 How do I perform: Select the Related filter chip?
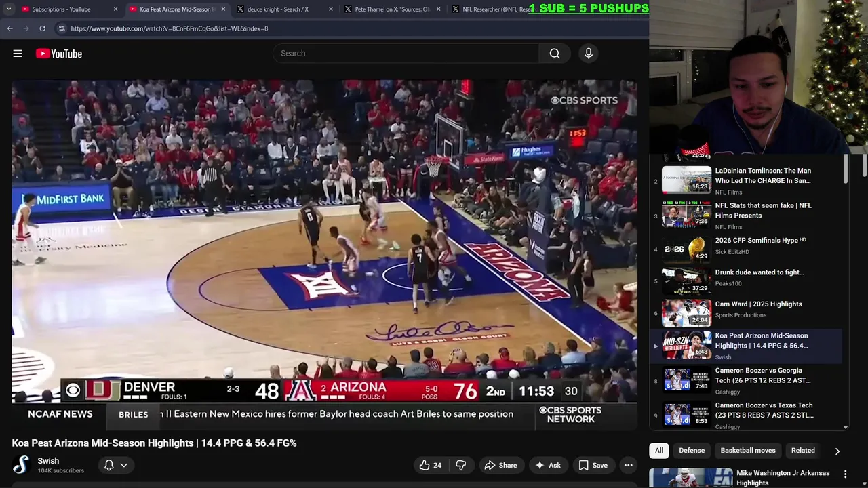tap(803, 451)
